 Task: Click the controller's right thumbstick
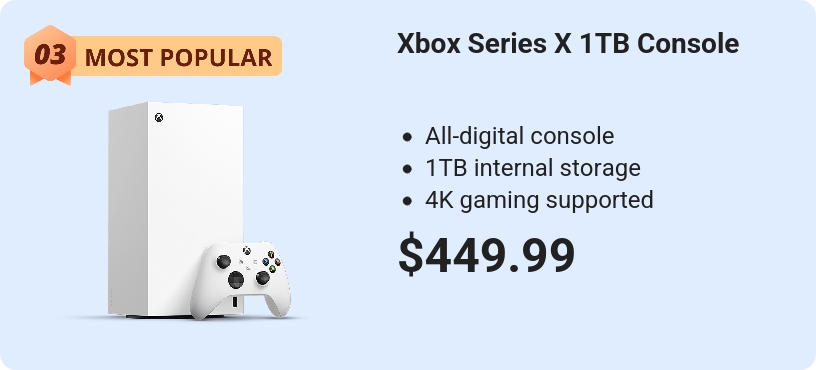263,278
